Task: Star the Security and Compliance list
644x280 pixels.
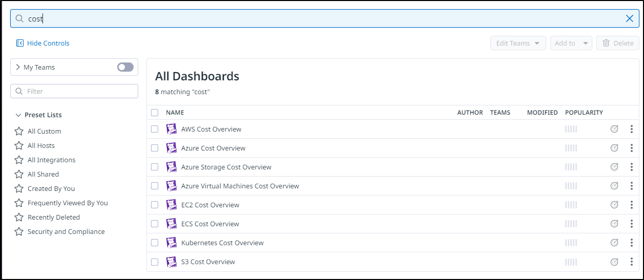Action: click(x=19, y=231)
